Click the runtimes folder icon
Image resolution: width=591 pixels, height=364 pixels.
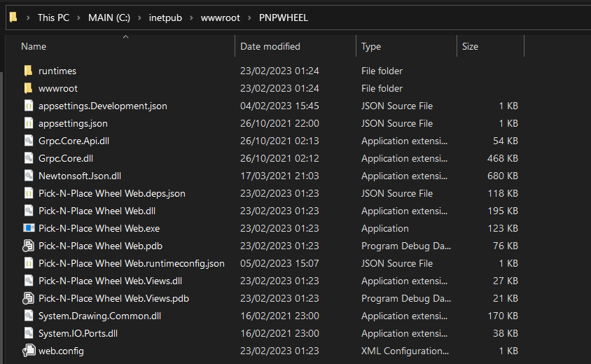pyautogui.click(x=28, y=71)
